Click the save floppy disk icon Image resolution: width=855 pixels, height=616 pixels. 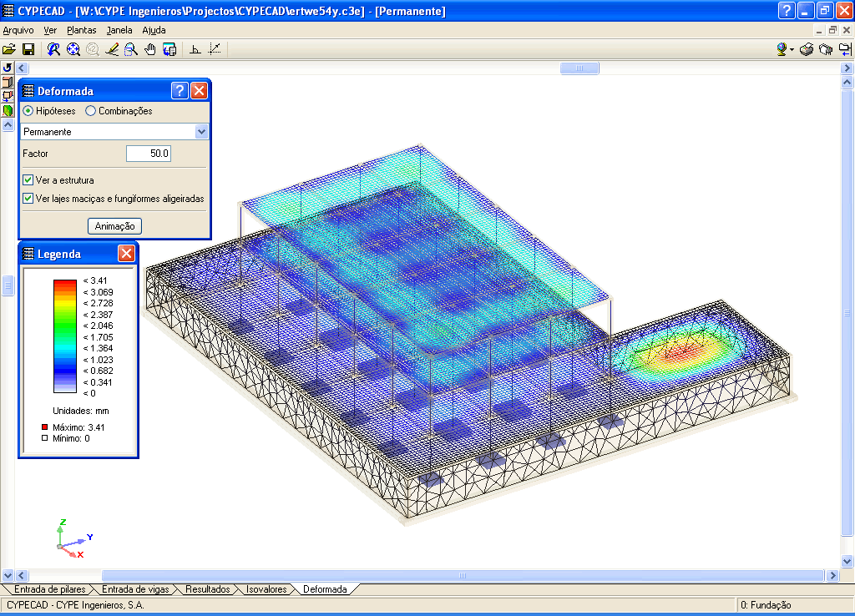tap(28, 49)
